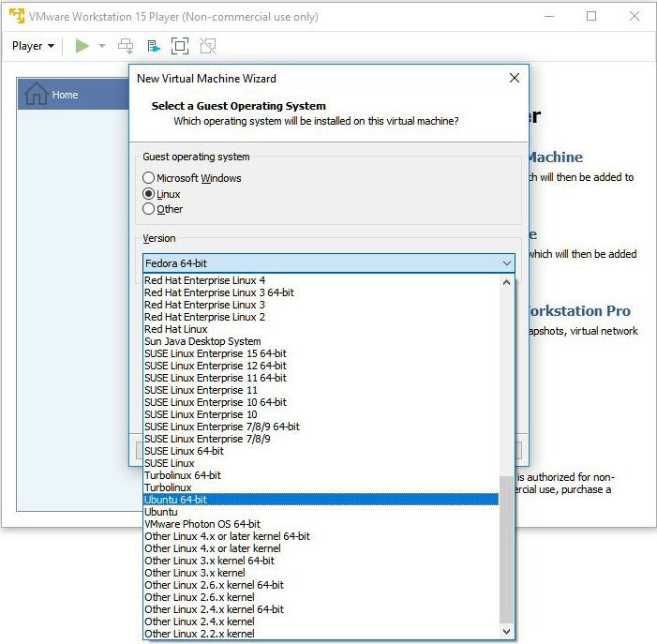Enter full screen mode icon
This screenshot has height=644, width=657.
pyautogui.click(x=180, y=46)
